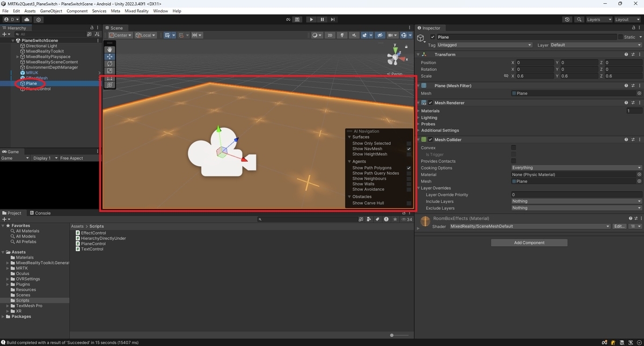Click the Play button
644x346 pixels.
[311, 19]
